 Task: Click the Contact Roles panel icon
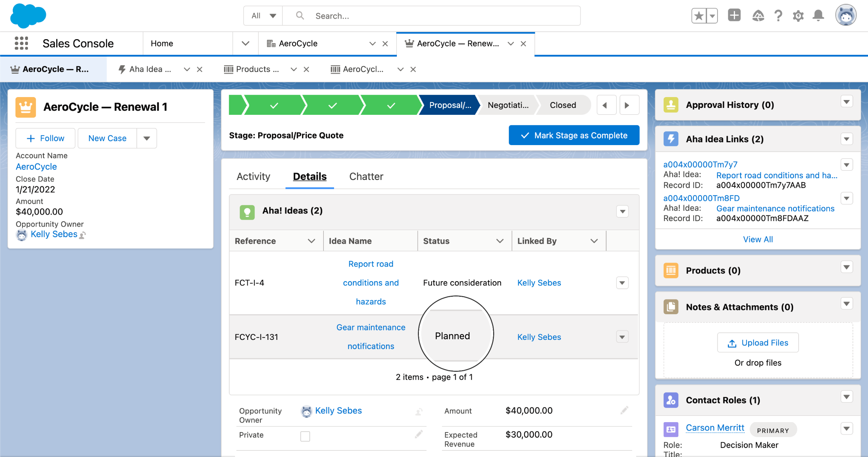[x=671, y=400]
